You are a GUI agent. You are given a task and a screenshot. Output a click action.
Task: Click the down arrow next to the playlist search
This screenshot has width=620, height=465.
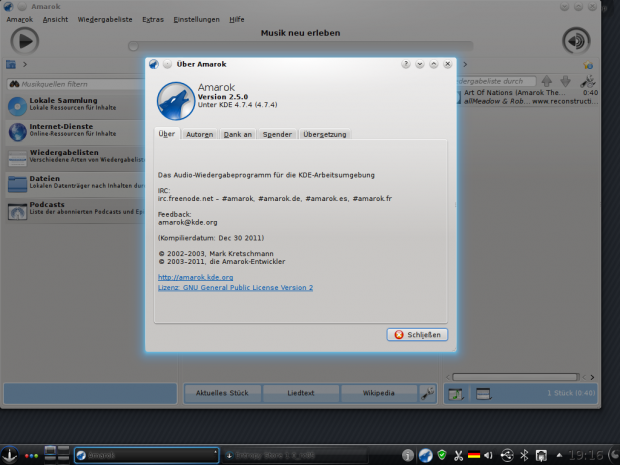click(565, 81)
